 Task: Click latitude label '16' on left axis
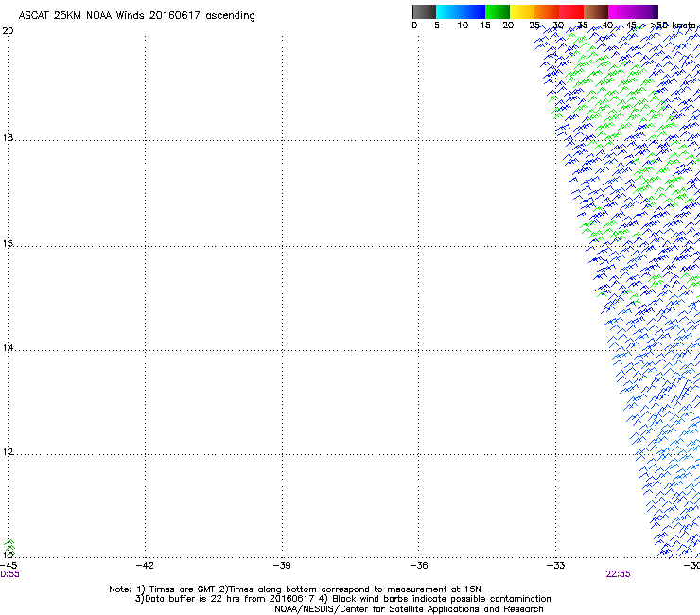click(8, 243)
